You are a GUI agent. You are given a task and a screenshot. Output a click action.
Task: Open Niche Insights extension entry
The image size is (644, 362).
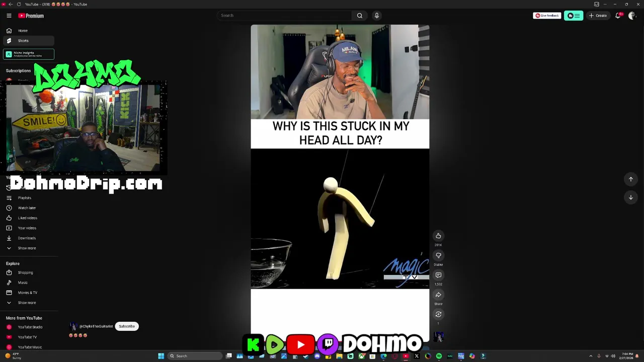click(29, 54)
